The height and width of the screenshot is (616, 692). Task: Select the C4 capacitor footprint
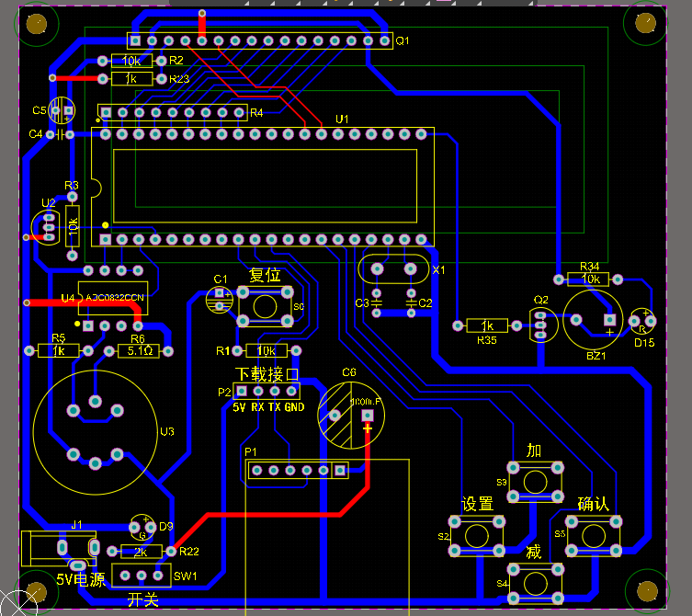pyautogui.click(x=61, y=134)
